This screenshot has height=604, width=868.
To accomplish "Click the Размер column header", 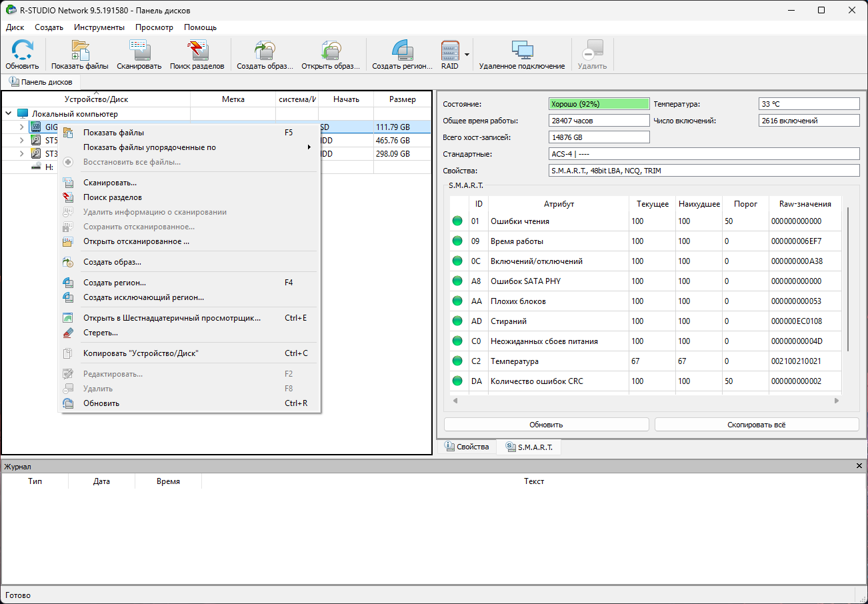I will tap(403, 99).
